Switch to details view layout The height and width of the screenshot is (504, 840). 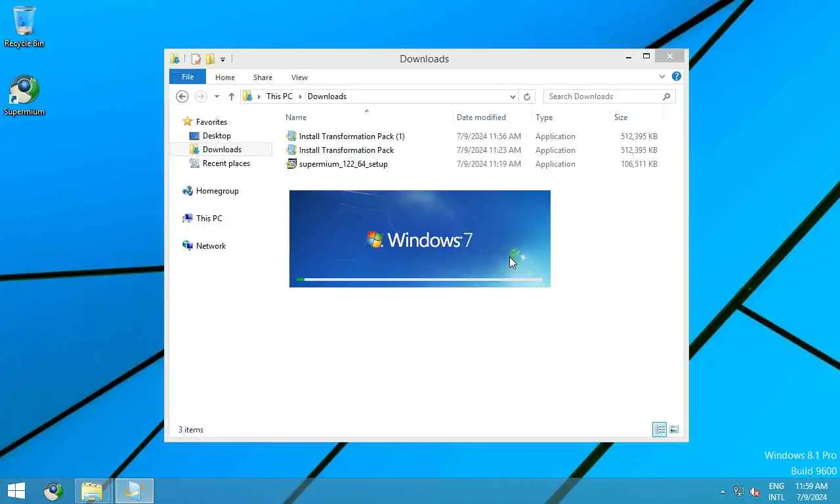660,430
